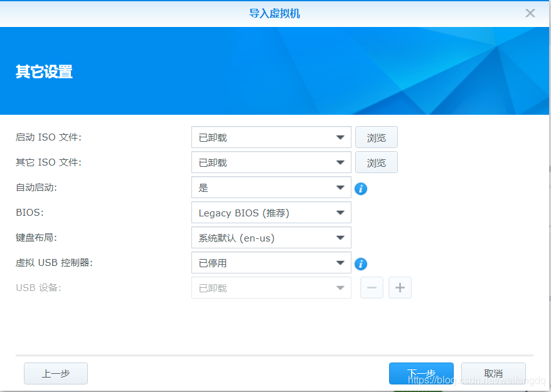This screenshot has width=551, height=392.
Task: Click the info icon next to 自动启动
Action: [x=361, y=188]
